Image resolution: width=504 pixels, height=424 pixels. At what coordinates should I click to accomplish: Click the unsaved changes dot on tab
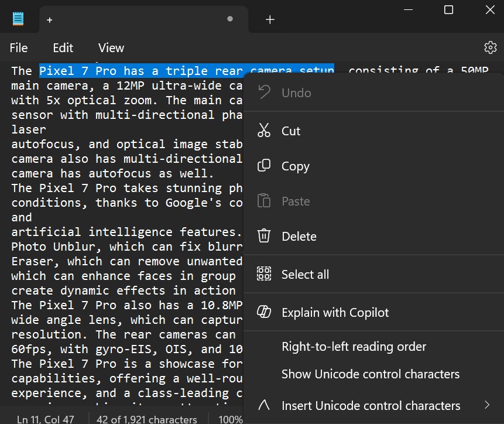click(x=230, y=19)
